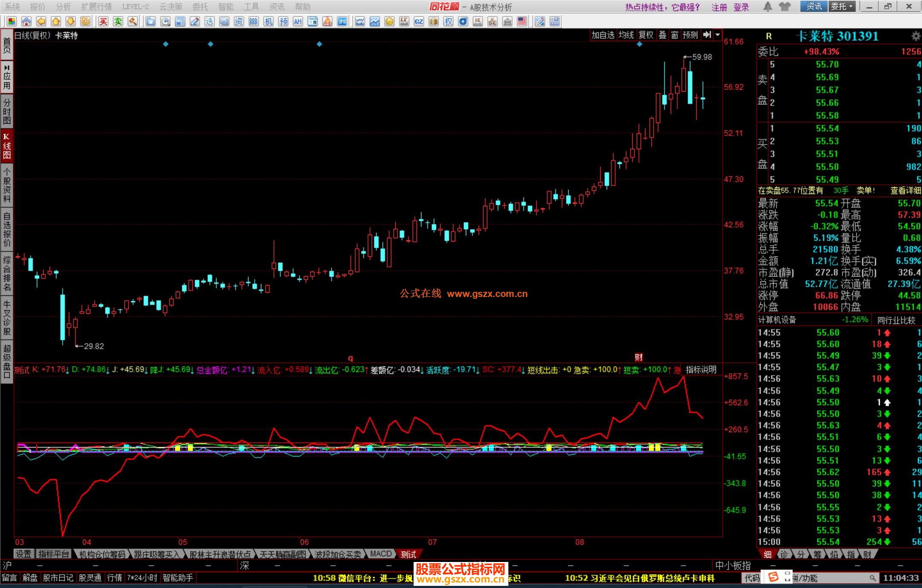The height and width of the screenshot is (588, 922).
Task: Click the 指标说明 indicator description label
Action: [700, 370]
